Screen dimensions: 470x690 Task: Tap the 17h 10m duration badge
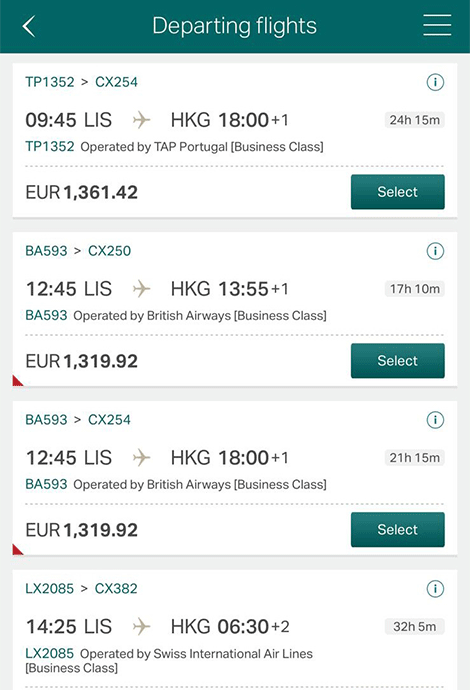click(415, 289)
